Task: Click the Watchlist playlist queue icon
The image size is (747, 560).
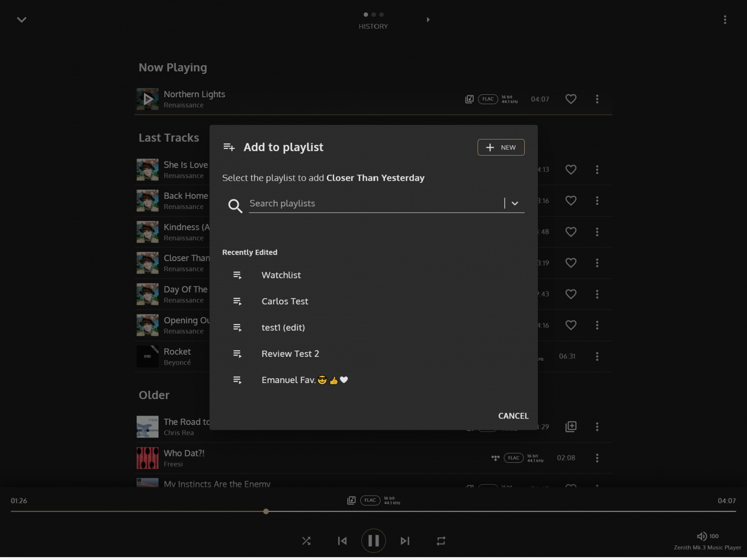Action: click(x=238, y=275)
